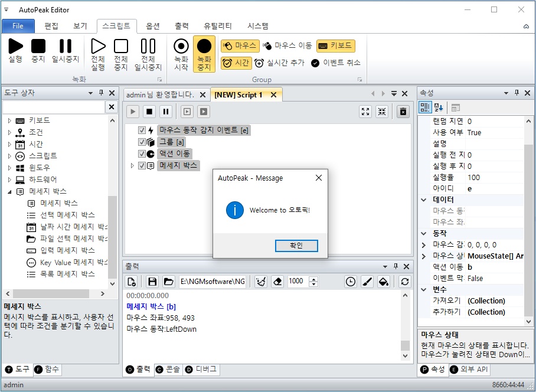
Task: Select 파일 선택 메세지 박스 tool
Action: tap(67, 239)
